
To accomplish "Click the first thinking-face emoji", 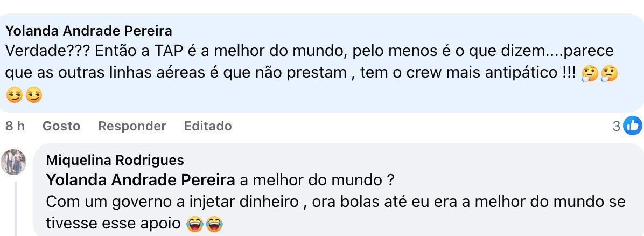I will click(590, 72).
